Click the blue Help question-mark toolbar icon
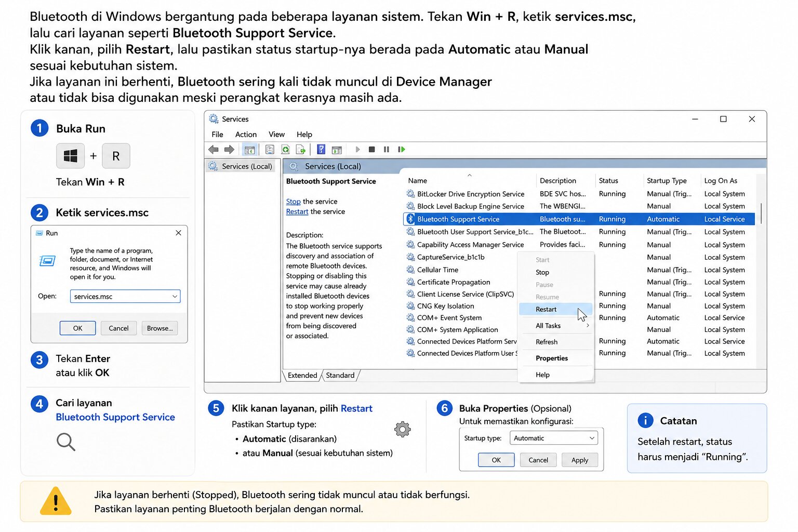 [321, 150]
